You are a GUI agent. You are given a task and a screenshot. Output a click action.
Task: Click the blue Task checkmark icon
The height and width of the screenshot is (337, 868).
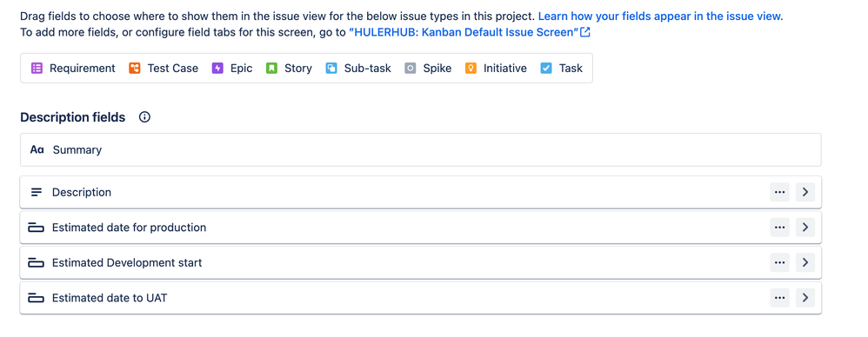tap(546, 69)
